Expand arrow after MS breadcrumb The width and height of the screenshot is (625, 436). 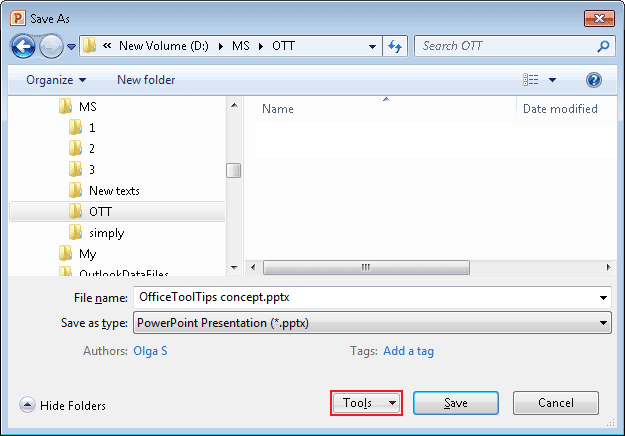pyautogui.click(x=261, y=46)
